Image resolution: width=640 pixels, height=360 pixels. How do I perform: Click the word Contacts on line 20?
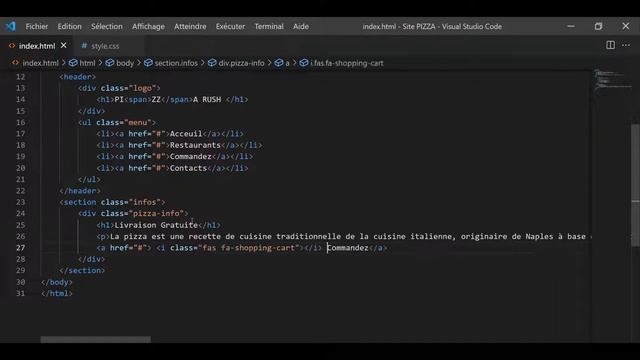coord(188,168)
